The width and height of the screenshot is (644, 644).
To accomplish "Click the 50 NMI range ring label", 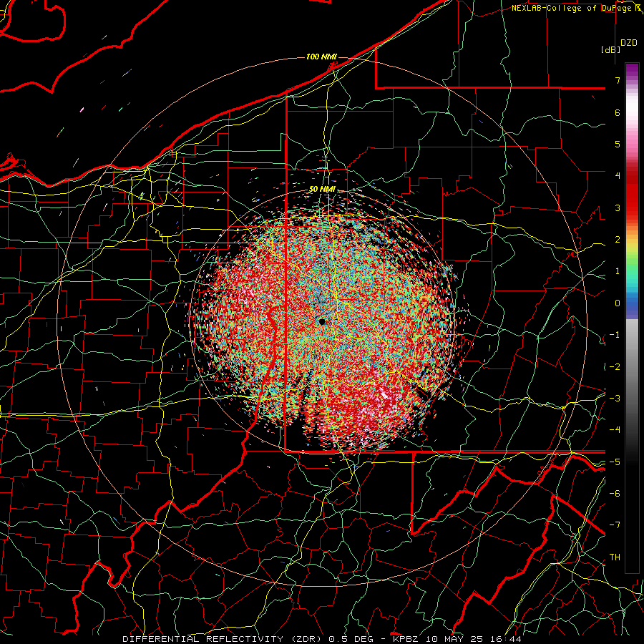I will tap(322, 190).
